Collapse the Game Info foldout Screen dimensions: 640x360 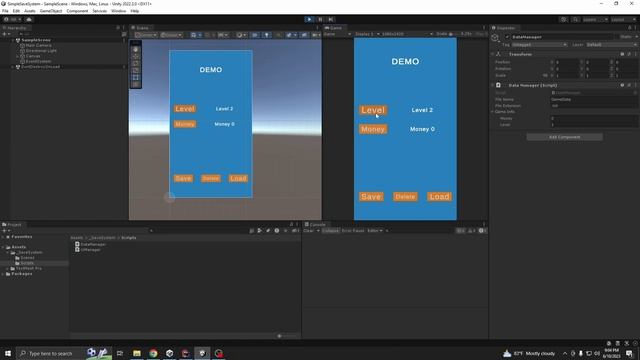492,111
